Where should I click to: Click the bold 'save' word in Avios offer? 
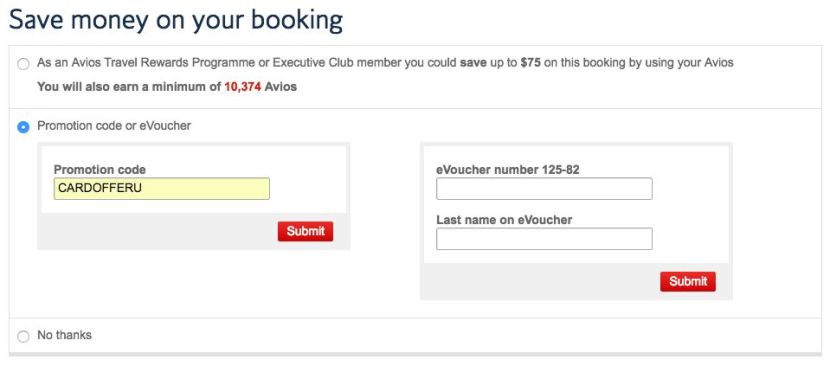coord(473,63)
